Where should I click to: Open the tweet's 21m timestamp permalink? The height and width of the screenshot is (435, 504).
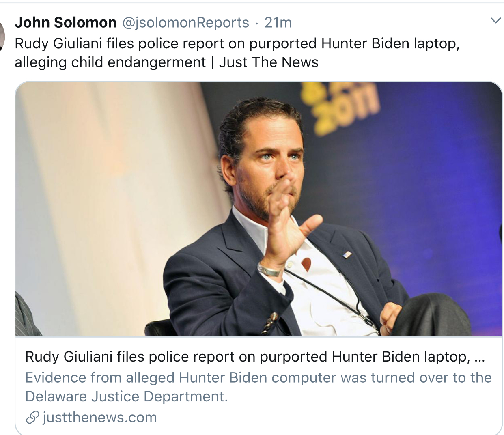click(278, 23)
